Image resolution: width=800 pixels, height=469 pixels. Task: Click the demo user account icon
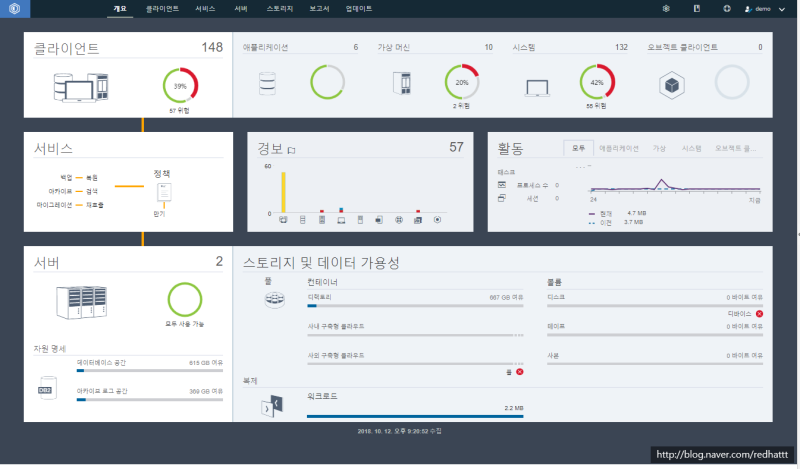point(748,9)
